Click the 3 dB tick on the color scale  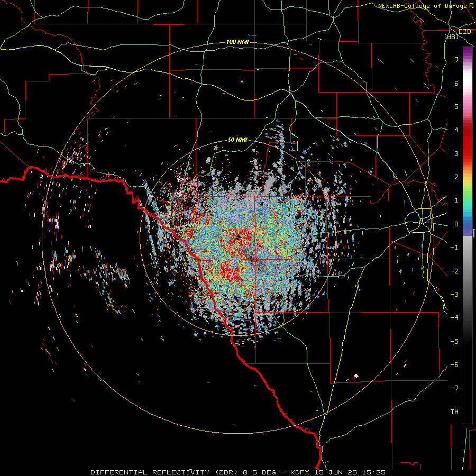click(x=456, y=153)
